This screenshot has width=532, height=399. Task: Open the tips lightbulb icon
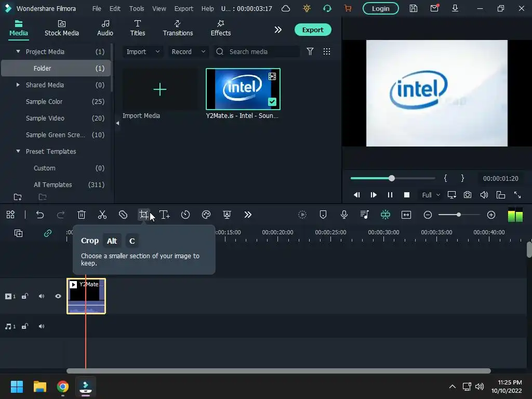[x=307, y=8]
